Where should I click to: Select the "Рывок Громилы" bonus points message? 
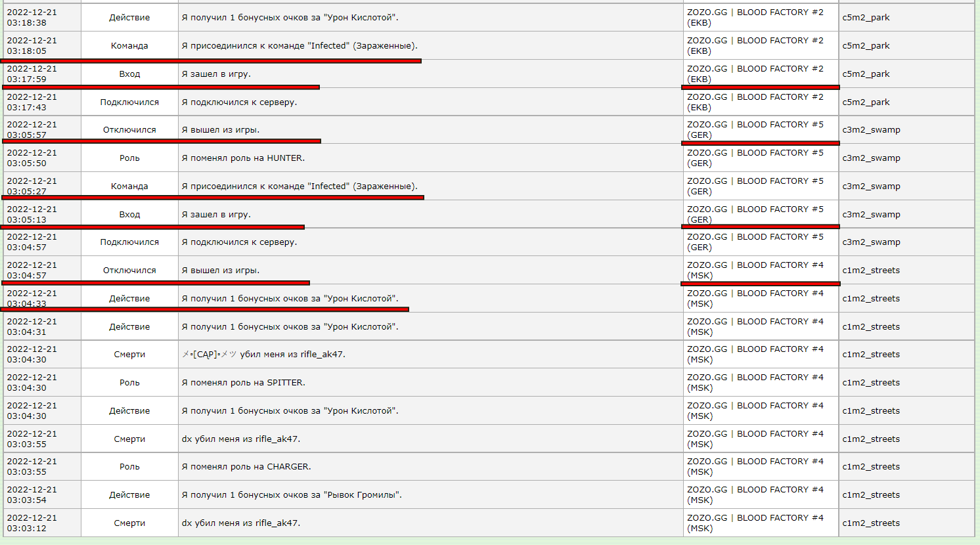click(292, 495)
